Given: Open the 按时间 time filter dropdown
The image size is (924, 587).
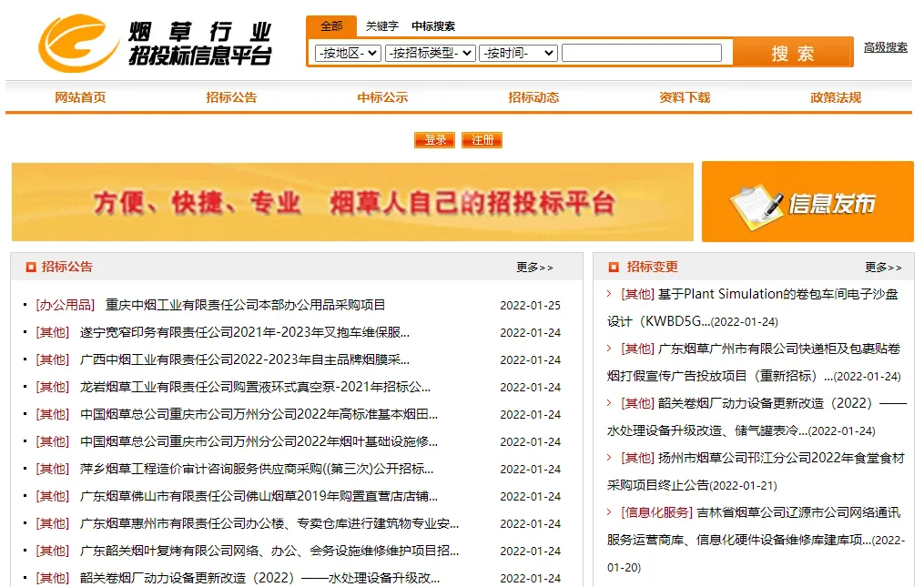Looking at the screenshot, I should [517, 53].
